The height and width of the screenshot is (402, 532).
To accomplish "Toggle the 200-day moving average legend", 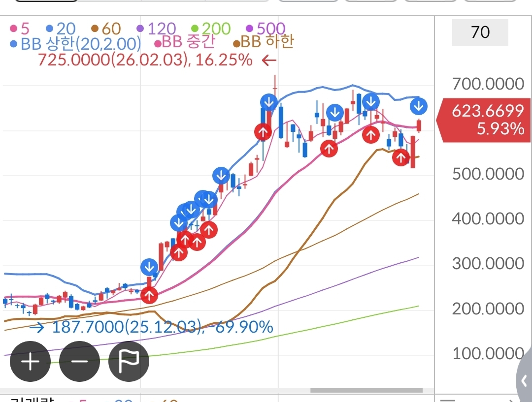I will click(211, 29).
